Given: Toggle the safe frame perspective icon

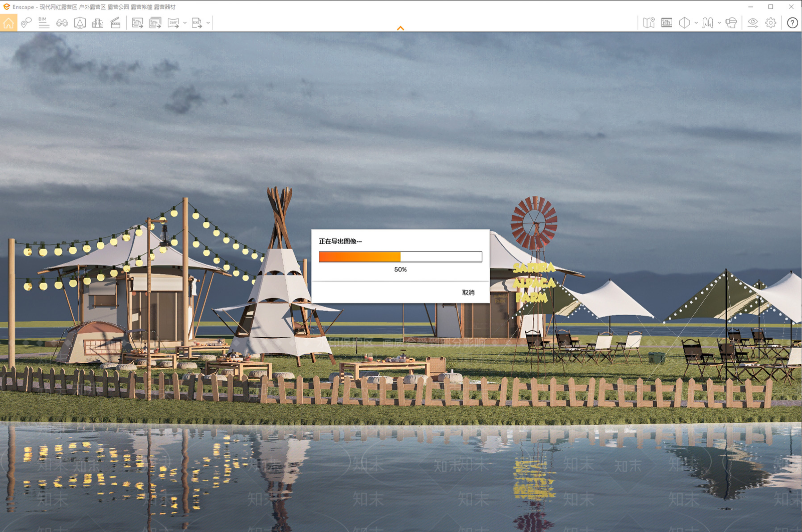Looking at the screenshot, I should [80, 23].
